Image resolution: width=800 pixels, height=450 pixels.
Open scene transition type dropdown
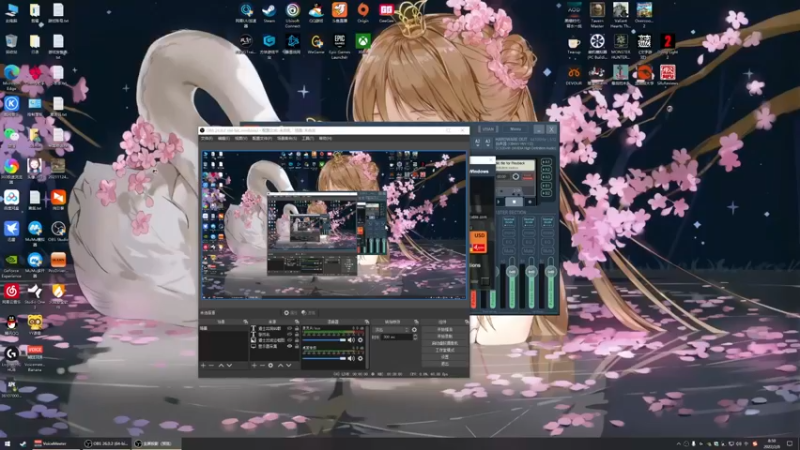pos(391,330)
